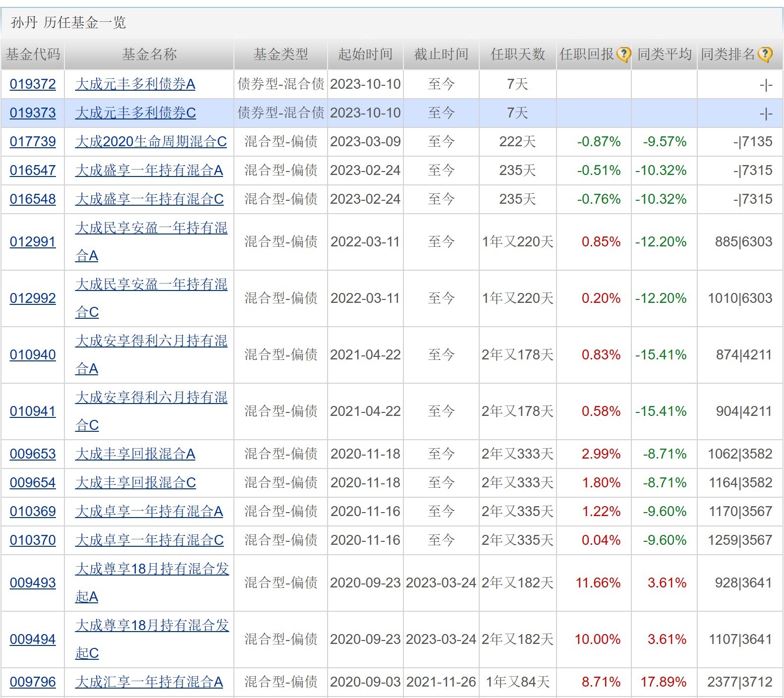
Task: Open 大成丰享回报混合C fund page
Action: click(x=135, y=483)
